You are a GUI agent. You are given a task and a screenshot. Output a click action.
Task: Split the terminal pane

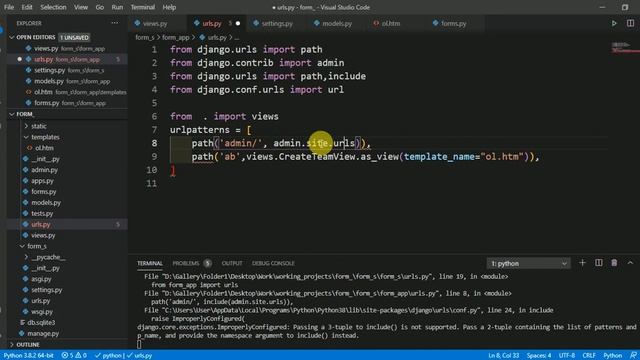[x=598, y=263]
